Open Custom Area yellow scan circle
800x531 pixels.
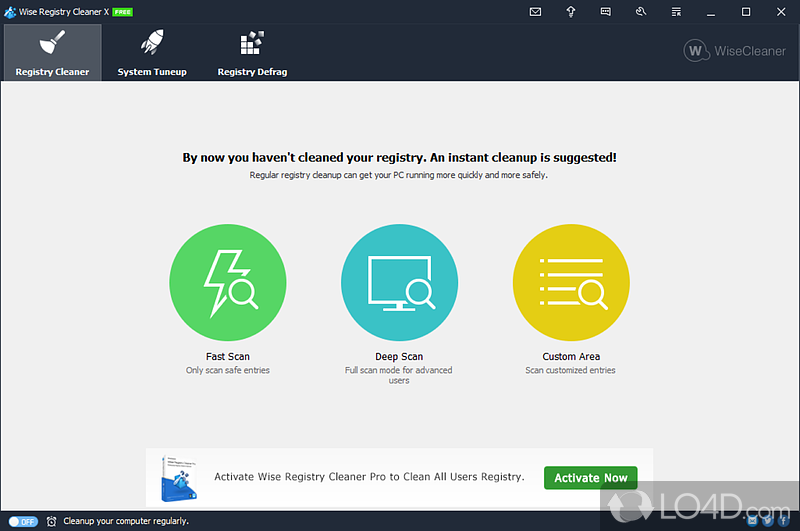[571, 283]
